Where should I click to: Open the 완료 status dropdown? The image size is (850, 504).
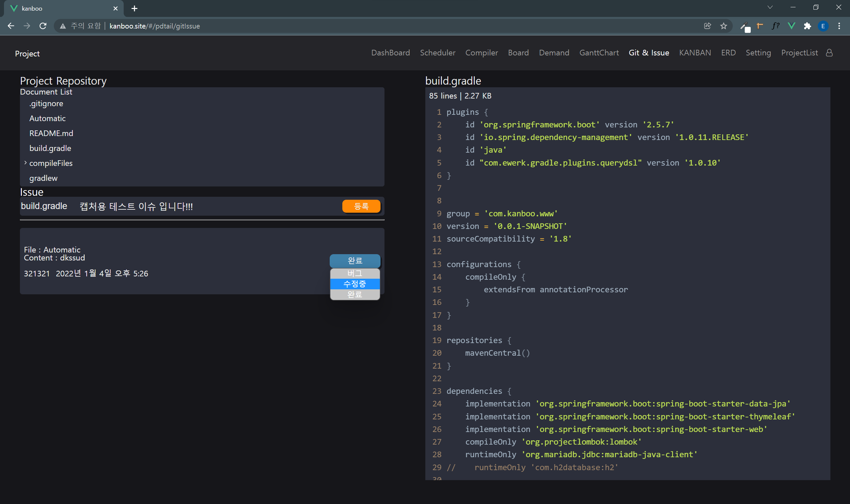click(x=355, y=261)
